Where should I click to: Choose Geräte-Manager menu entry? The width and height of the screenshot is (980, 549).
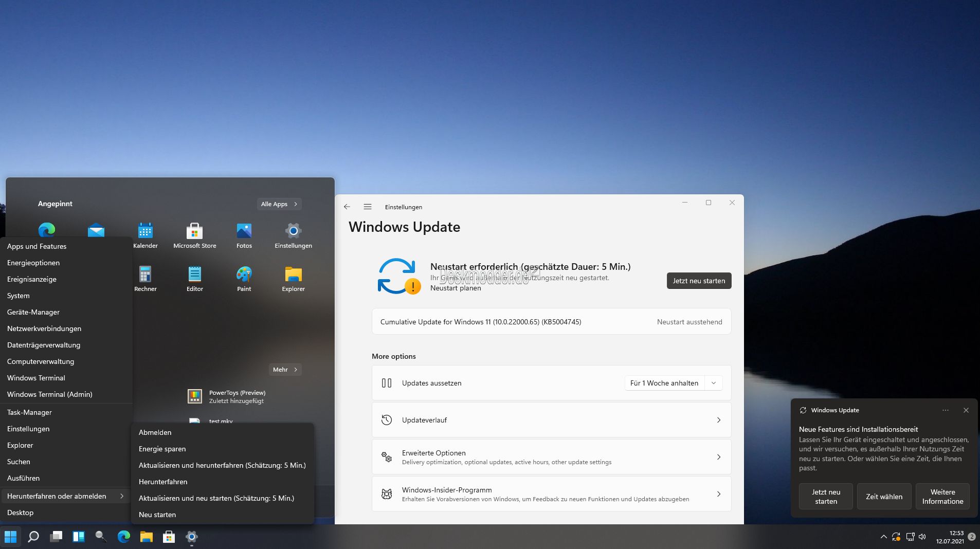(66, 312)
